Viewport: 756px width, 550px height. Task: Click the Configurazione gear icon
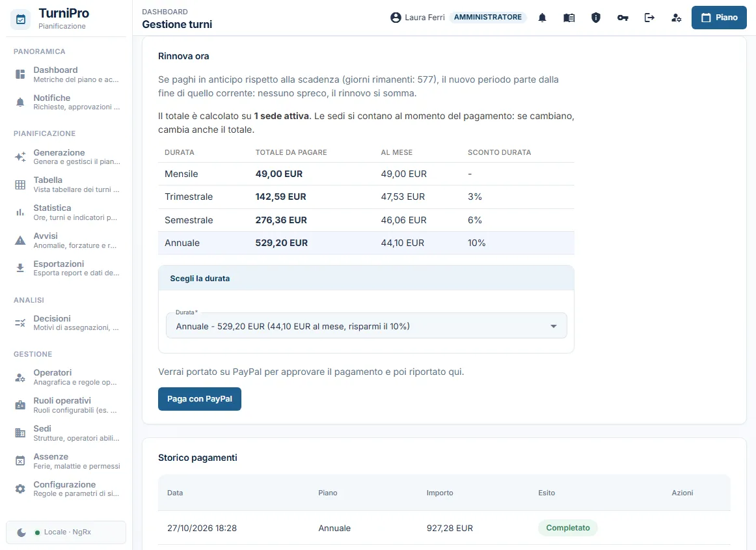20,489
